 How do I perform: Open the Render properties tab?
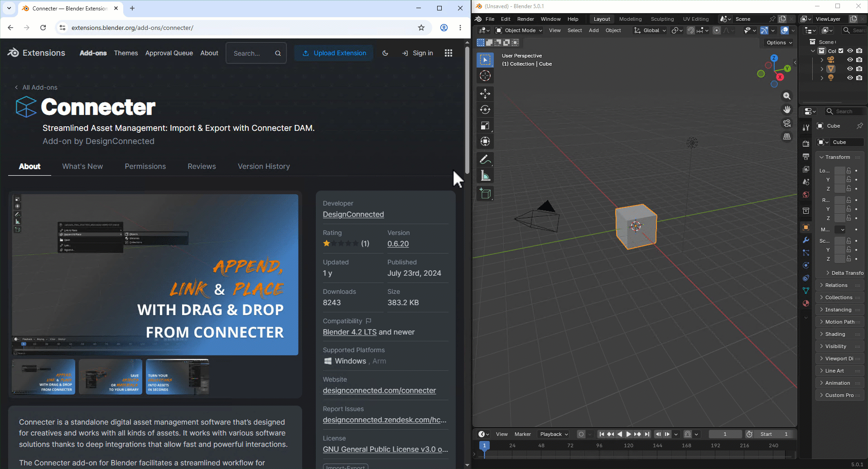(806, 144)
